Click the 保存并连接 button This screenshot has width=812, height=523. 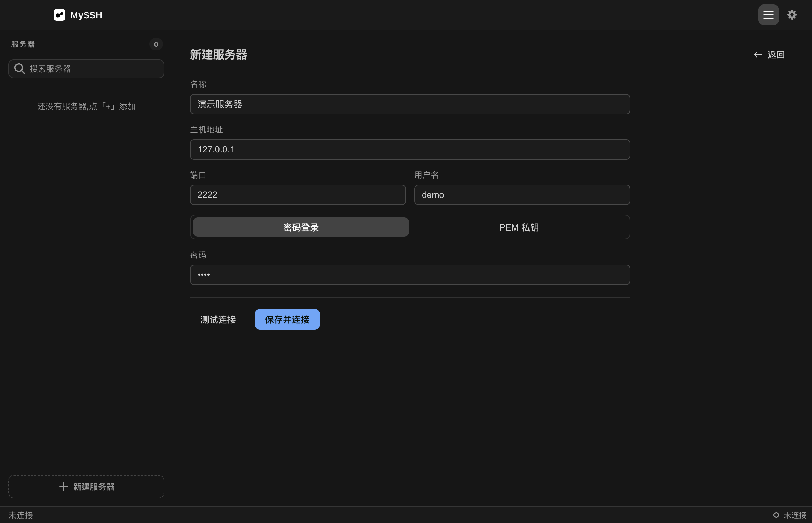click(x=287, y=319)
